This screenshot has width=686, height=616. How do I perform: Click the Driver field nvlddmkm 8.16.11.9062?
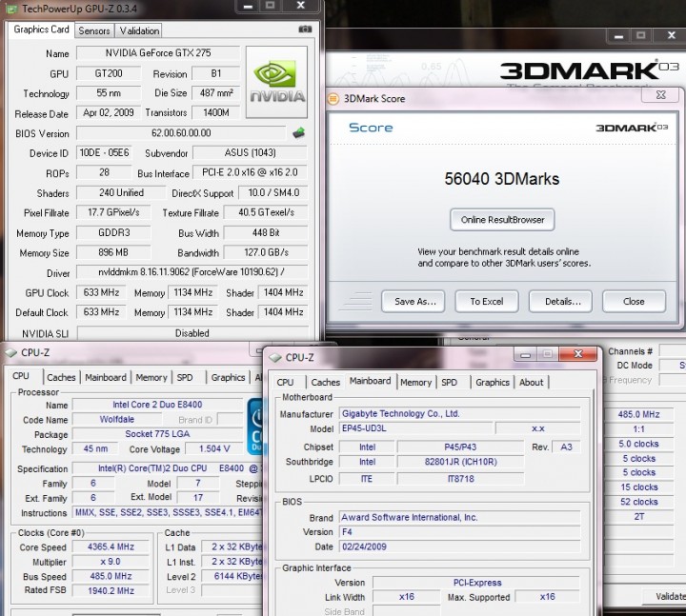[x=192, y=272]
